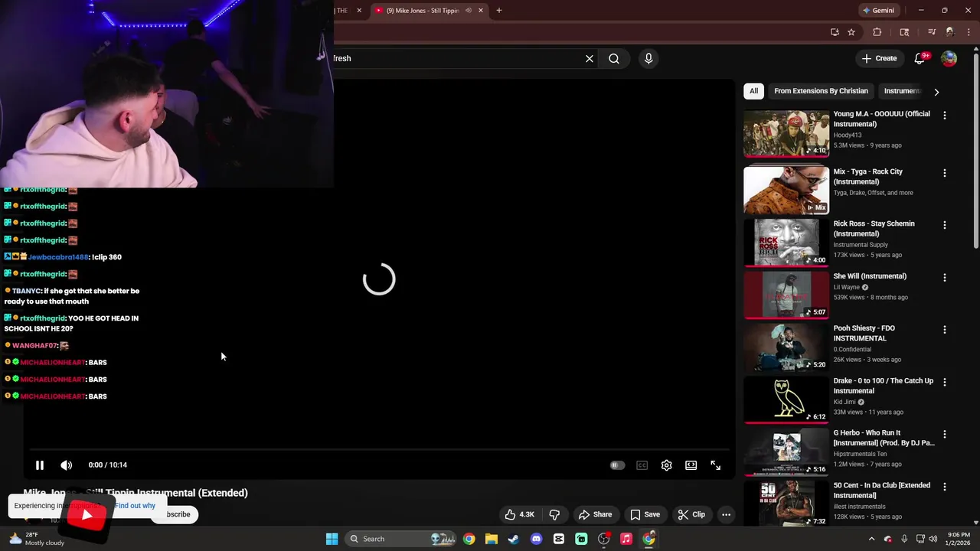Start voice search with the microphone icon
This screenshot has width=980, height=551.
[x=648, y=58]
